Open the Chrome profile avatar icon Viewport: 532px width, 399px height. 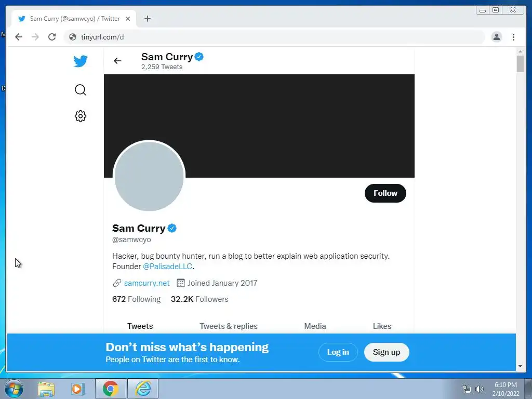[x=496, y=37]
